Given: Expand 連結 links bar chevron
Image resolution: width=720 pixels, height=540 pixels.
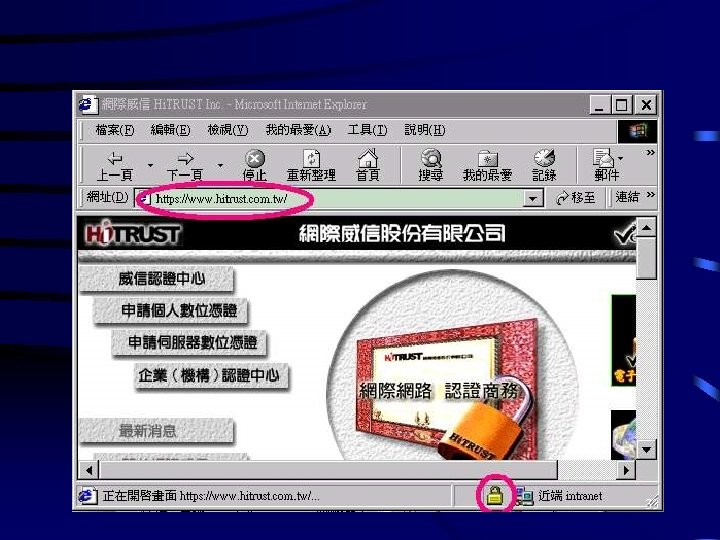Looking at the screenshot, I should tap(650, 195).
